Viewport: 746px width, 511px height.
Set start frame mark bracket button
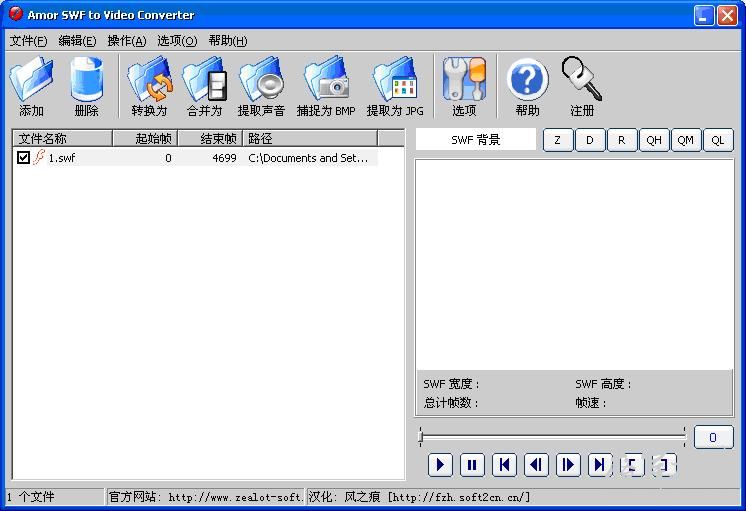click(x=632, y=465)
